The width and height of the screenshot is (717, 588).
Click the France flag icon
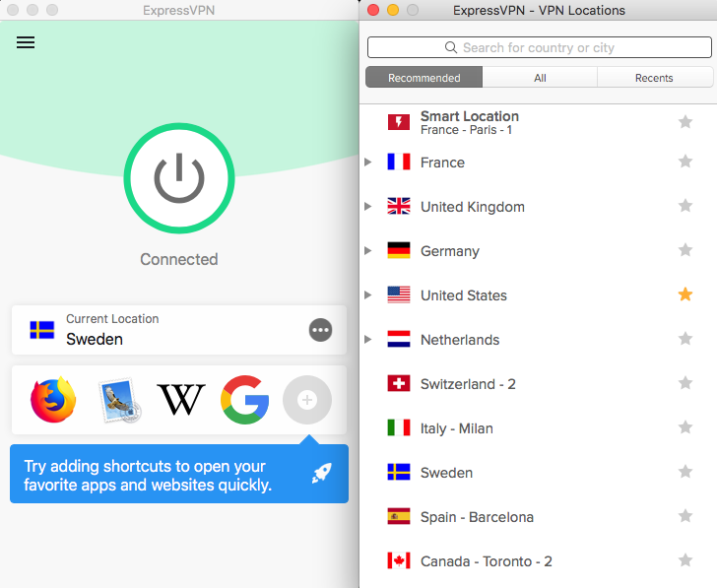point(399,162)
